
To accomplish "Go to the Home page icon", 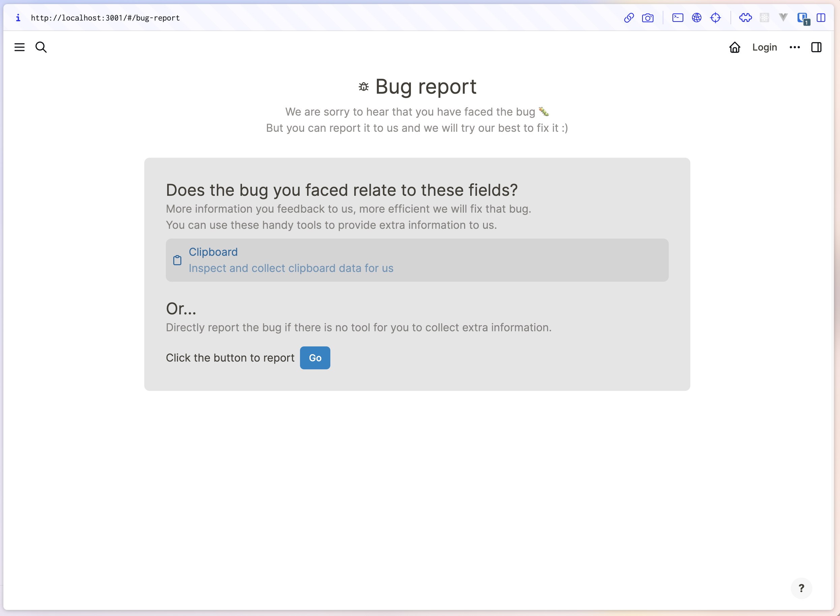I will point(734,48).
